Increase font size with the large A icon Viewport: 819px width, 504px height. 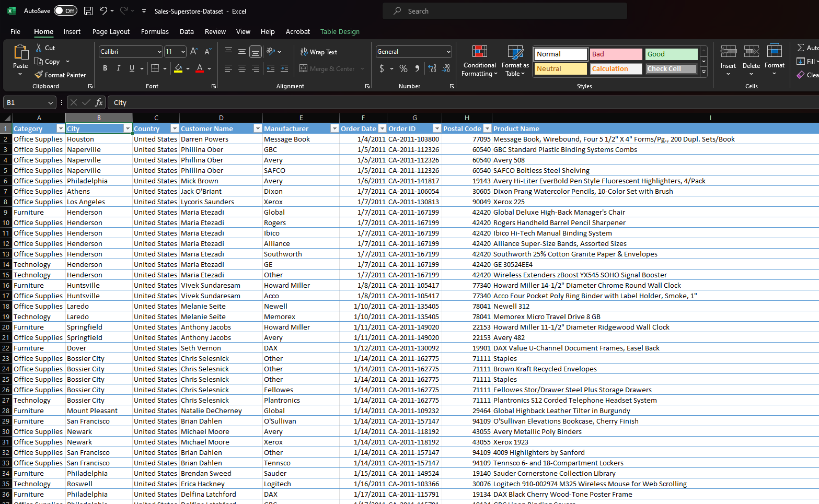(194, 51)
